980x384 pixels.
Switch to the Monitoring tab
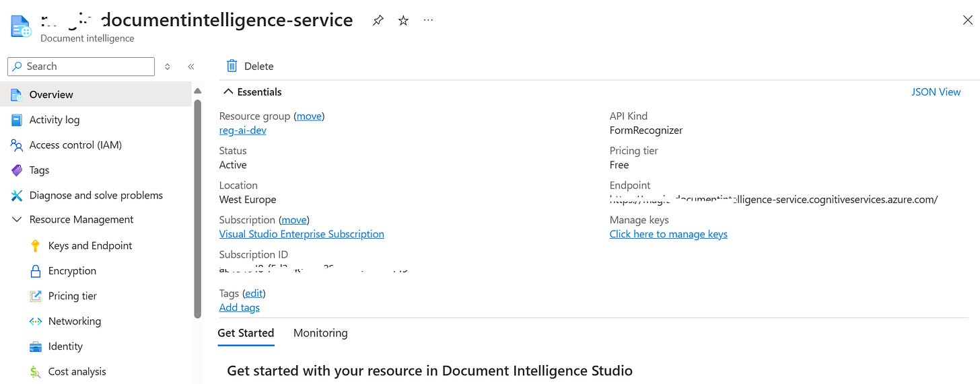point(320,333)
